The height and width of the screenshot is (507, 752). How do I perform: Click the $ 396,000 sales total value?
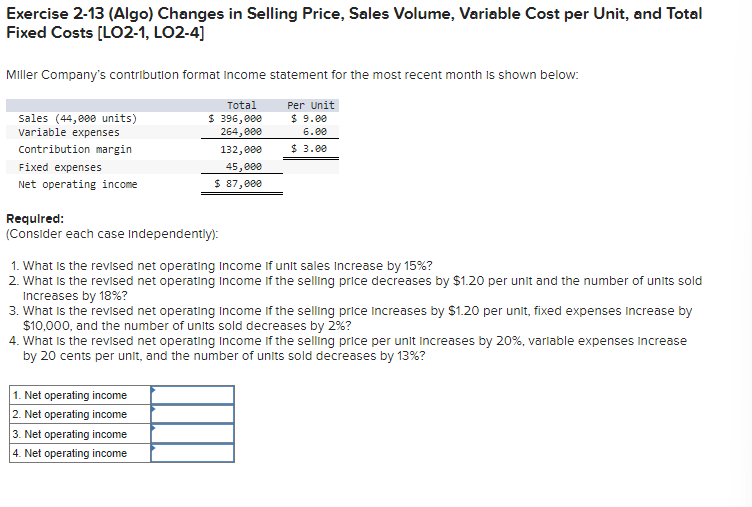click(235, 118)
